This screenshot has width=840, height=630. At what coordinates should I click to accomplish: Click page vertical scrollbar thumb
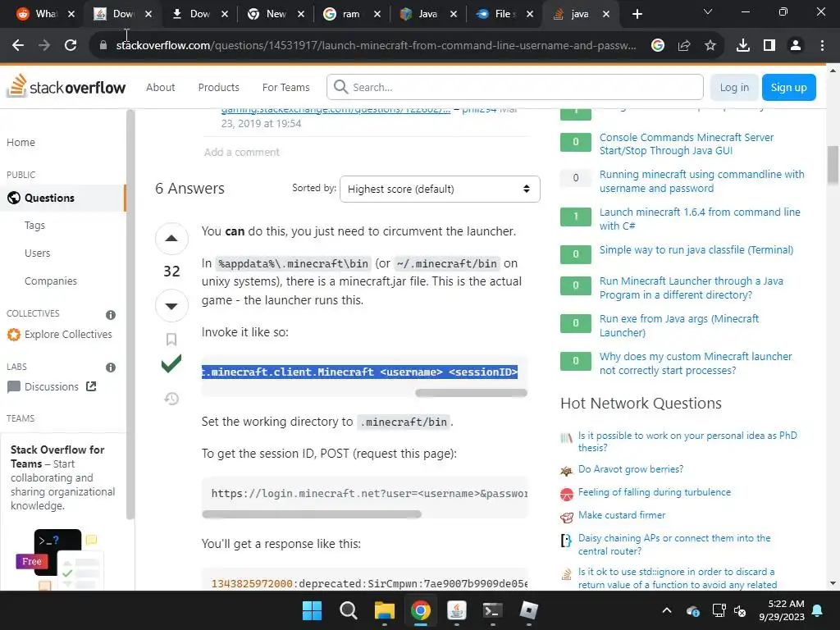pos(833,166)
